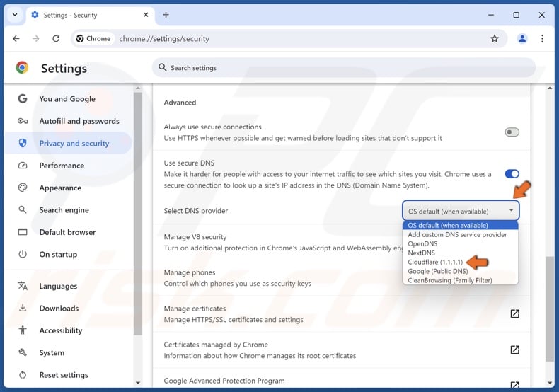Collapse the Select DNS provider dropdown
This screenshot has height=392, width=559.
(461, 211)
